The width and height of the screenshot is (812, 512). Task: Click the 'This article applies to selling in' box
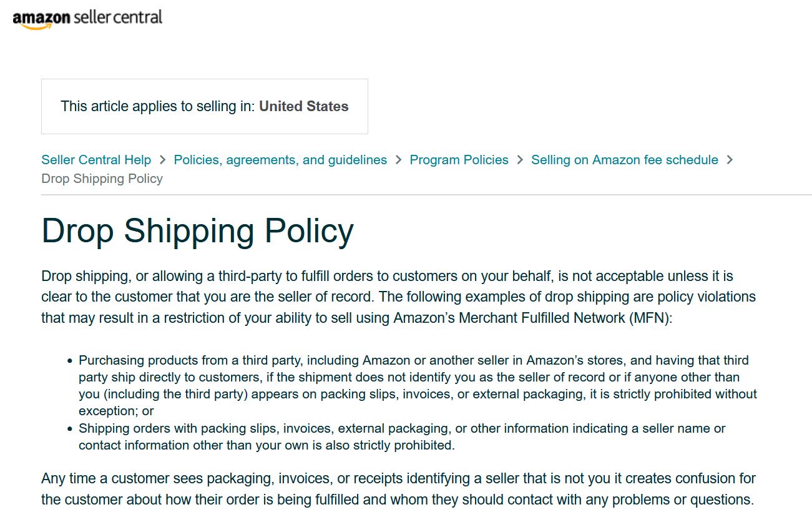[204, 106]
